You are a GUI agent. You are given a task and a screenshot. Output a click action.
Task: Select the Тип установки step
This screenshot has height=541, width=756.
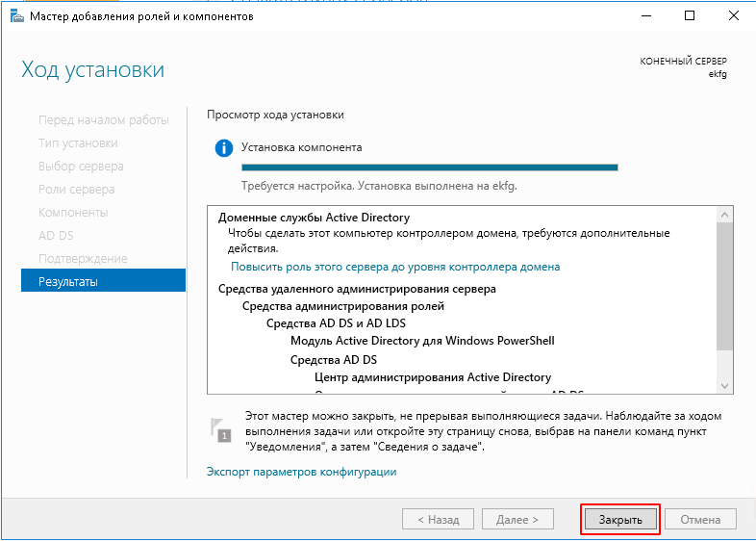[x=78, y=142]
